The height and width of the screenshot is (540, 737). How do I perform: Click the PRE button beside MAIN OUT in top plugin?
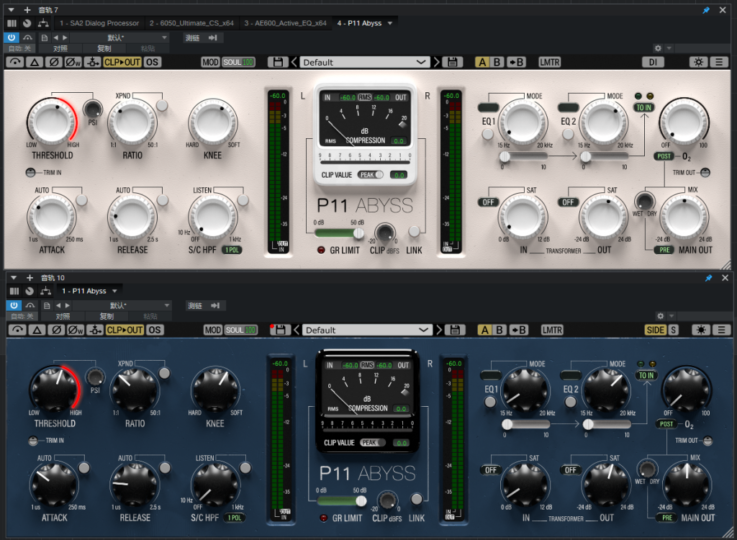pos(665,251)
